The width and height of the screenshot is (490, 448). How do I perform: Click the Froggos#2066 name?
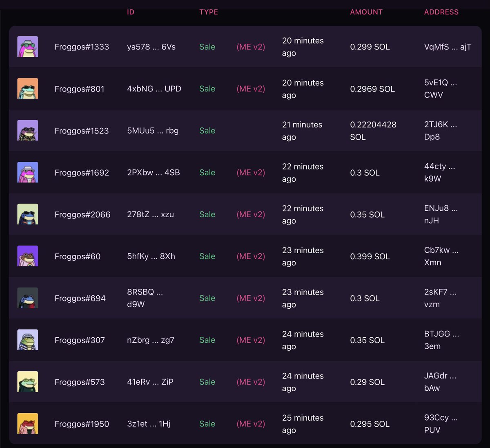82,214
